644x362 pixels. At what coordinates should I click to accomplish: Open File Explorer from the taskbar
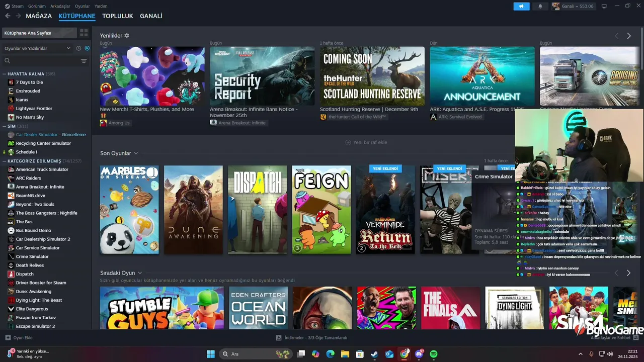[x=345, y=354]
